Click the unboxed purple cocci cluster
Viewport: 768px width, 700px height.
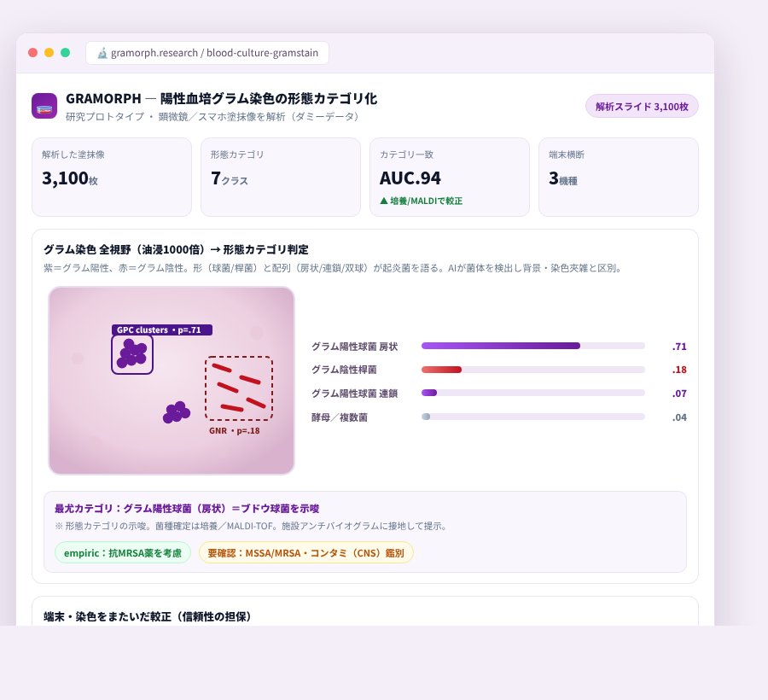pos(177,412)
